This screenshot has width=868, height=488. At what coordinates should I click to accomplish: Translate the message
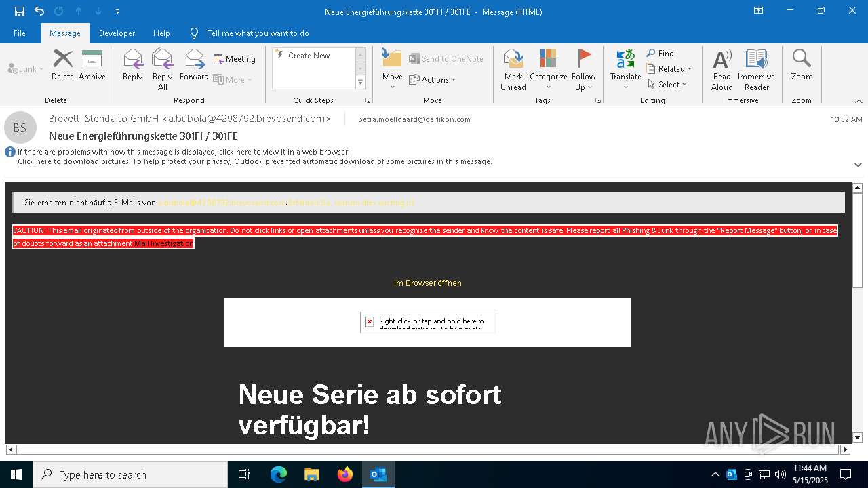tap(626, 70)
